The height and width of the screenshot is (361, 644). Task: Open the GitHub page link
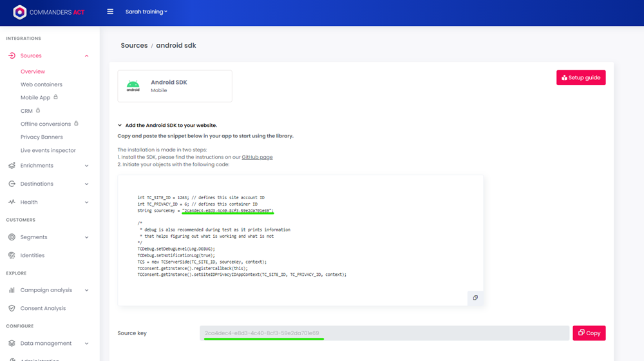257,157
